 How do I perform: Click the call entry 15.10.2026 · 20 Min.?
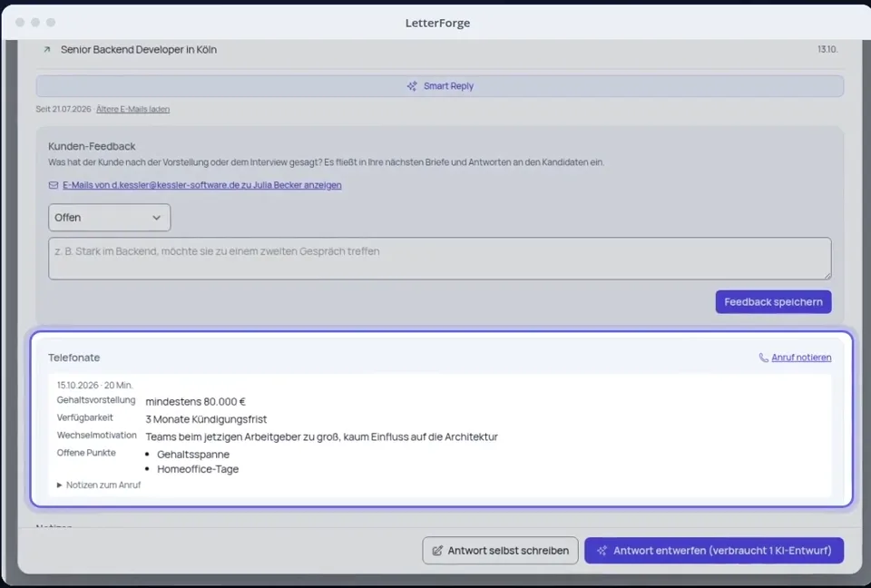[x=95, y=385]
